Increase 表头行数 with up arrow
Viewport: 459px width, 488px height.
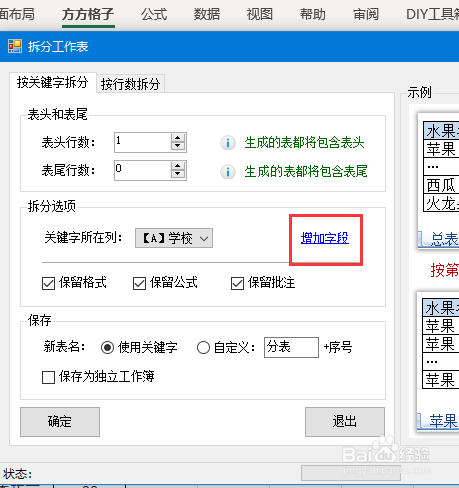(x=178, y=139)
